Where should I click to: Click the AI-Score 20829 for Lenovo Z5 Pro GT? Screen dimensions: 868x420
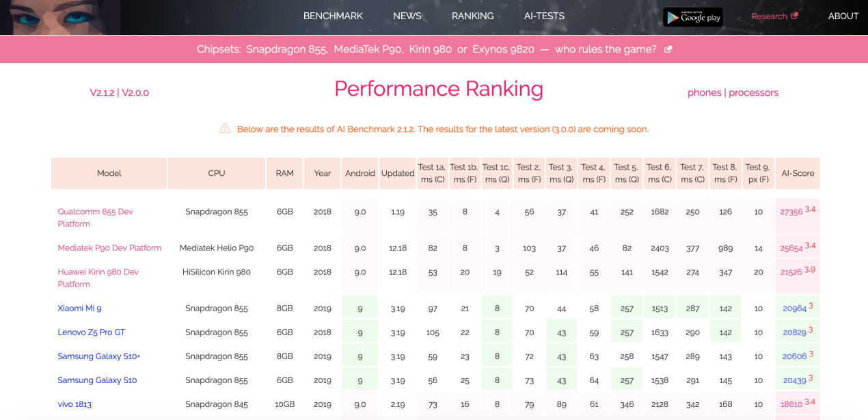tap(795, 332)
